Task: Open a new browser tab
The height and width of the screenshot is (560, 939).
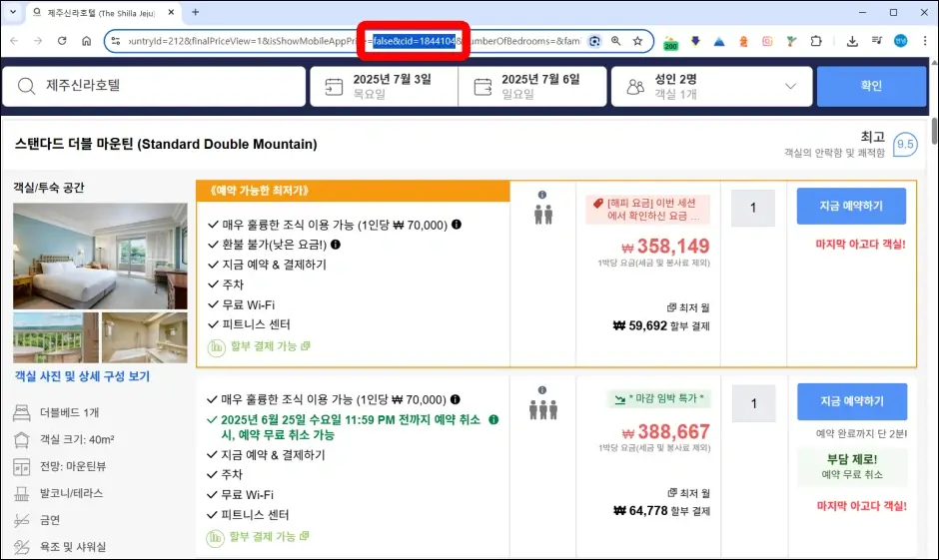Action: [x=195, y=12]
